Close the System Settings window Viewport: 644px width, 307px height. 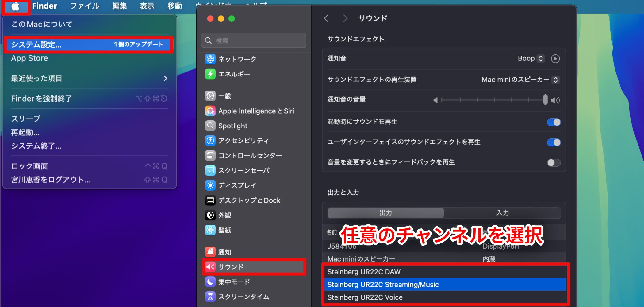(x=210, y=19)
